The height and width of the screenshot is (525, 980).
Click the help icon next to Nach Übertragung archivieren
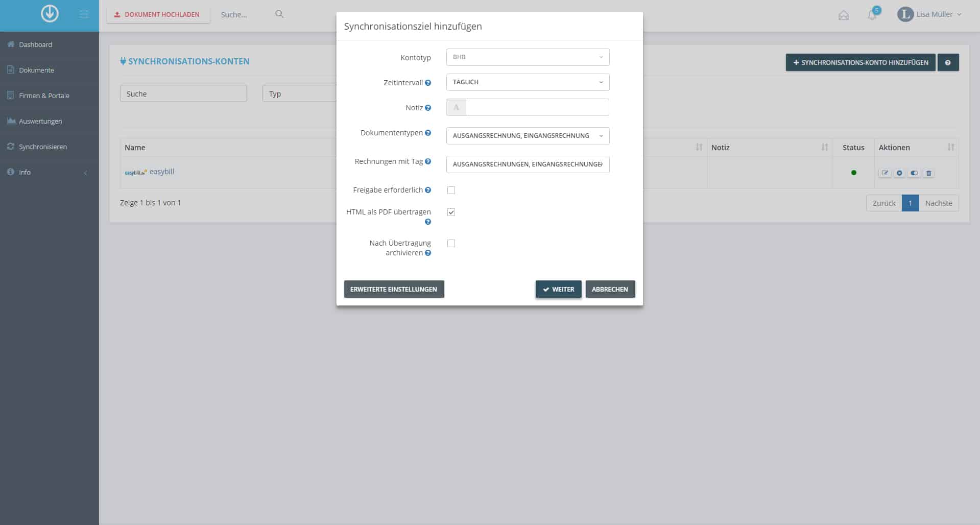[428, 253]
